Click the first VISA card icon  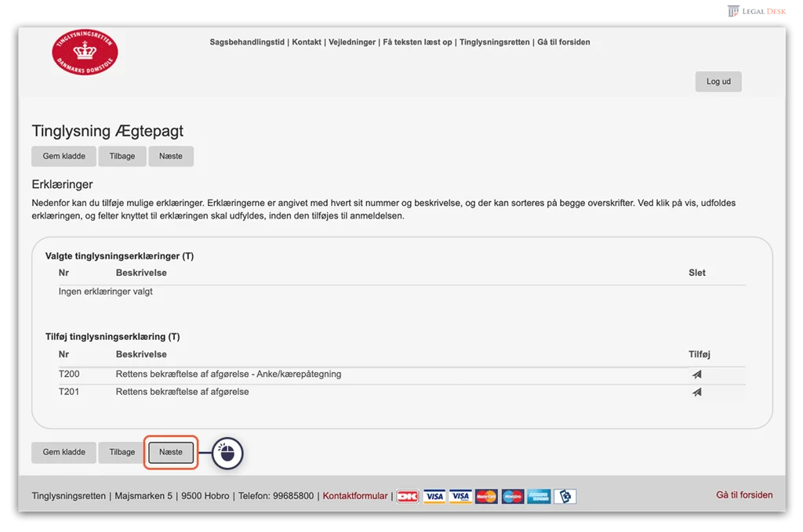click(x=434, y=496)
